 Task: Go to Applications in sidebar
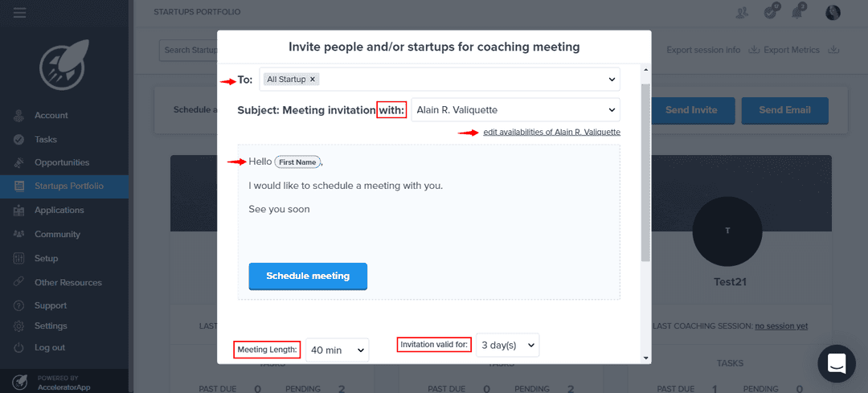tap(59, 210)
